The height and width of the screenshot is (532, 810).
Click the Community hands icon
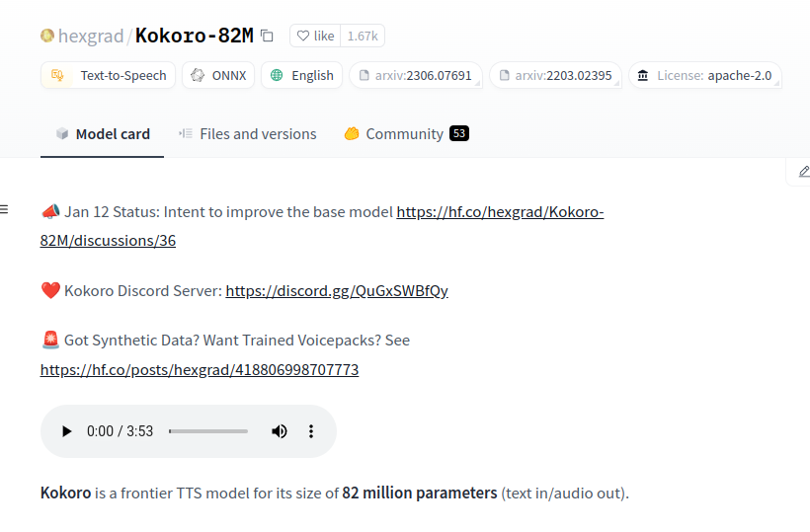352,133
